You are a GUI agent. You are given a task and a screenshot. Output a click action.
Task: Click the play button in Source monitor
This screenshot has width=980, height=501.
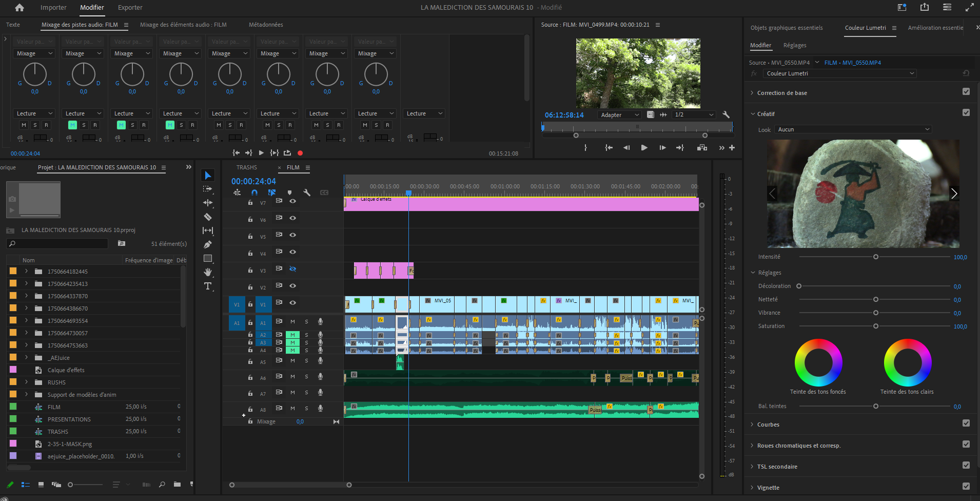[x=644, y=148]
